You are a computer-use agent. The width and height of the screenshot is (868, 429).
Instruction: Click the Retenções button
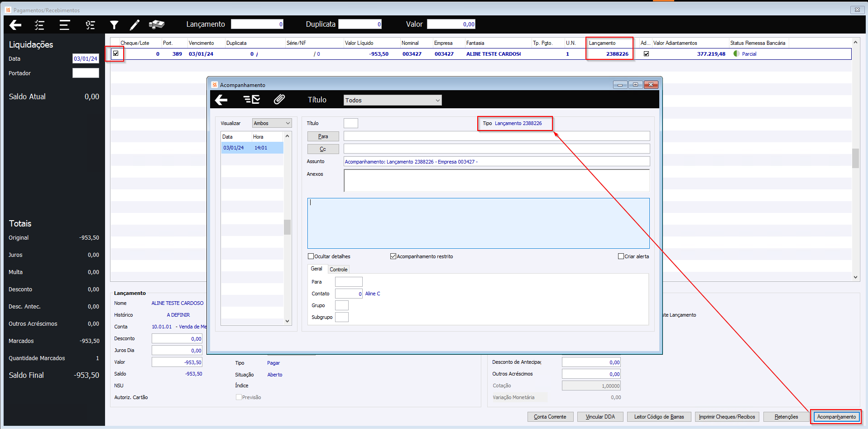point(786,417)
